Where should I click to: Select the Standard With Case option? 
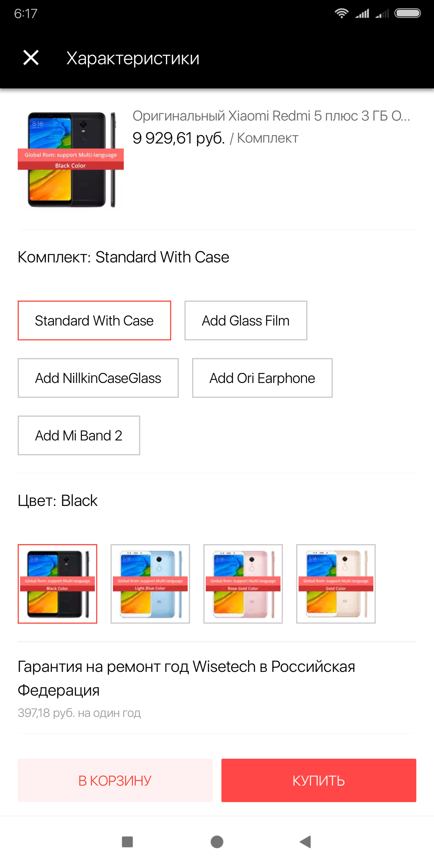pyautogui.click(x=94, y=320)
